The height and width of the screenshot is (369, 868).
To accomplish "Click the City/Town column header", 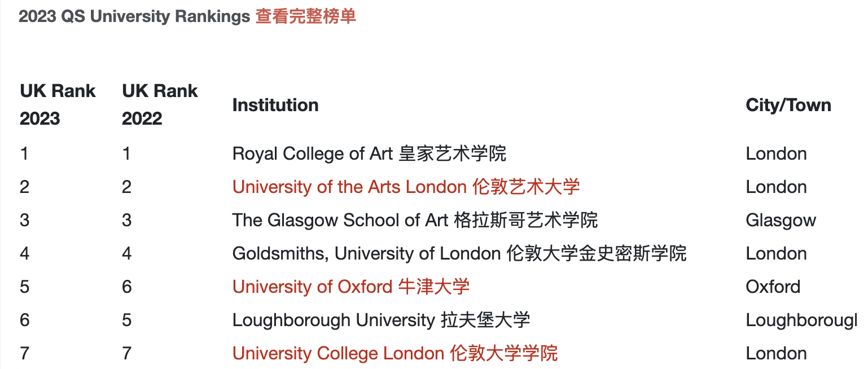I will 788,105.
